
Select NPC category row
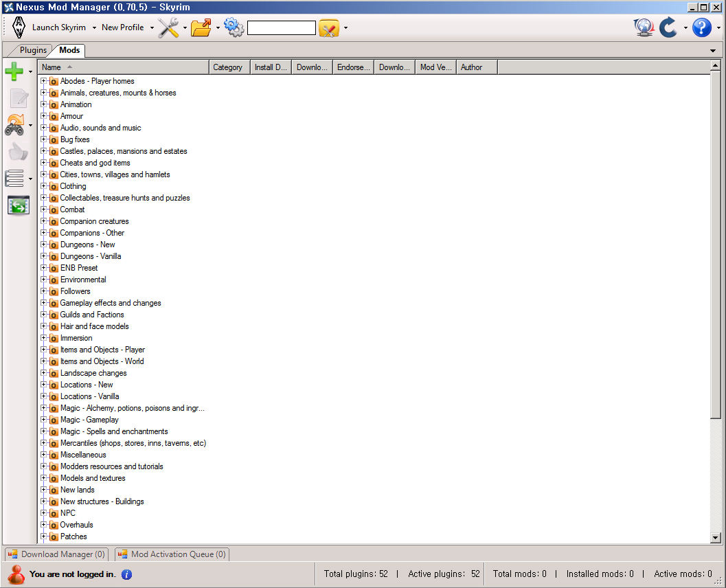[x=67, y=513]
